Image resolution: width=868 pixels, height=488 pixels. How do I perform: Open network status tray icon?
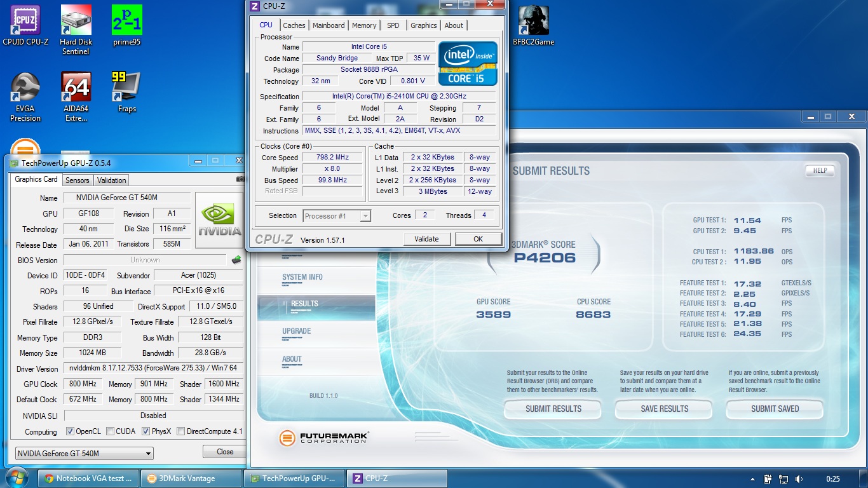[x=783, y=479]
